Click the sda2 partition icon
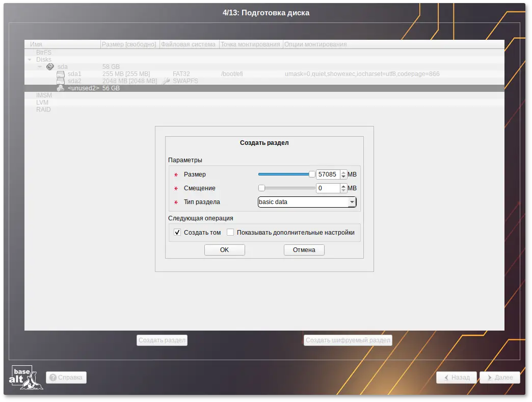The height and width of the screenshot is (402, 532). (61, 81)
